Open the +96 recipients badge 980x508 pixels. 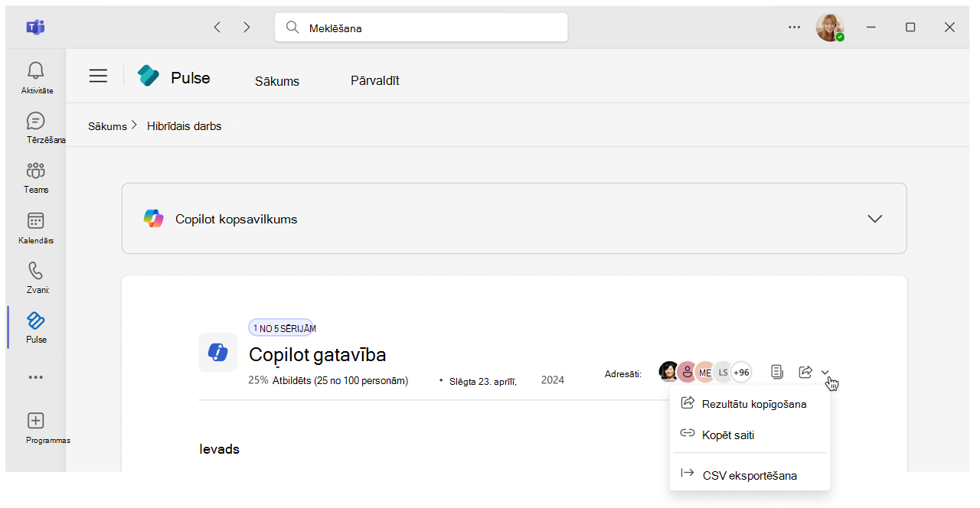click(x=740, y=373)
